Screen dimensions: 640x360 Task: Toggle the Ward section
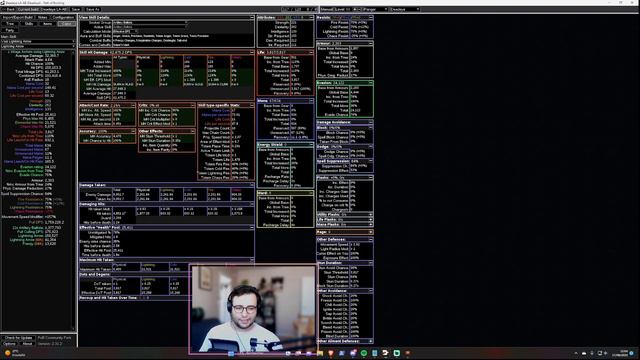311,193
